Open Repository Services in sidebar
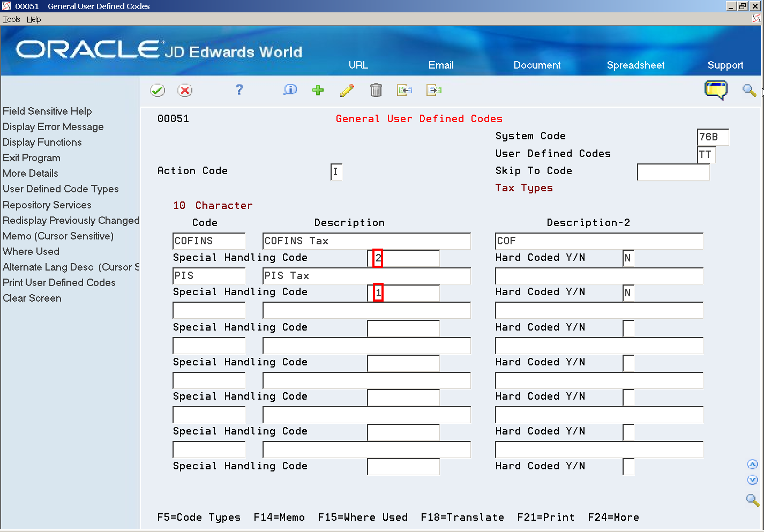The image size is (764, 532). pos(47,205)
